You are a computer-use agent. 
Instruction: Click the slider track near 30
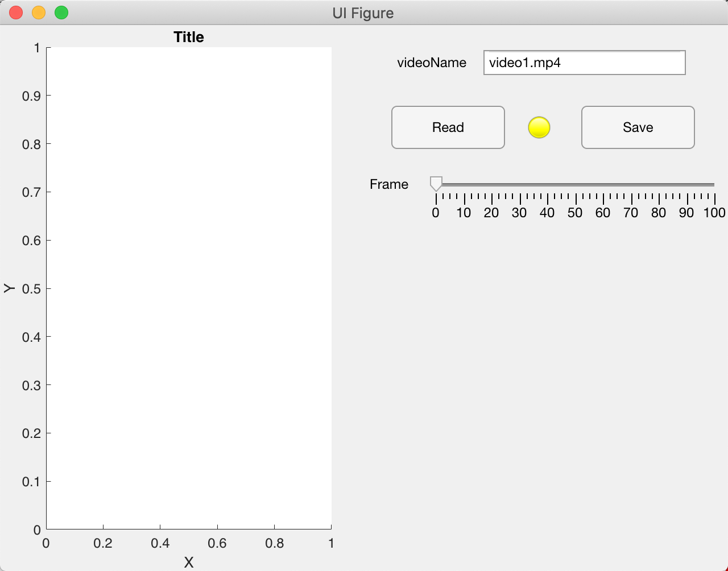[x=519, y=185]
